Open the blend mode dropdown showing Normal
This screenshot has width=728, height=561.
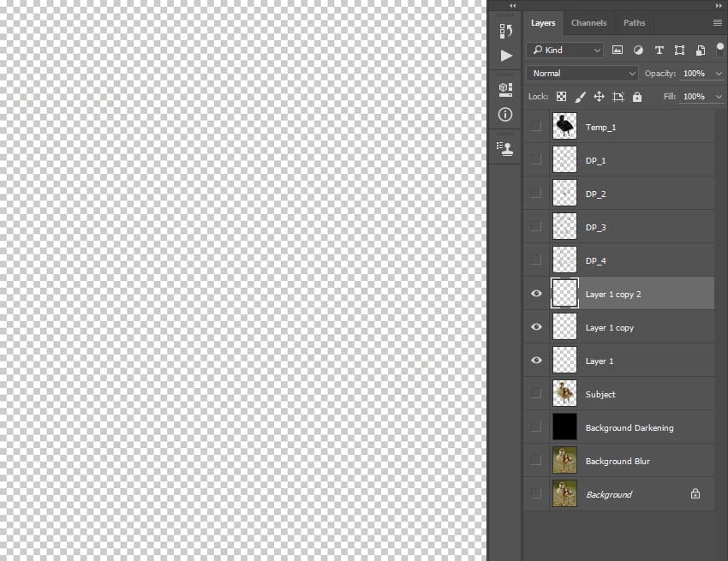[x=582, y=73]
